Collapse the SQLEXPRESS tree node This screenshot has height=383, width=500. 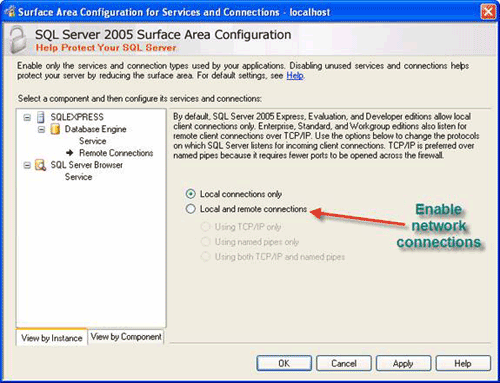coord(27,117)
